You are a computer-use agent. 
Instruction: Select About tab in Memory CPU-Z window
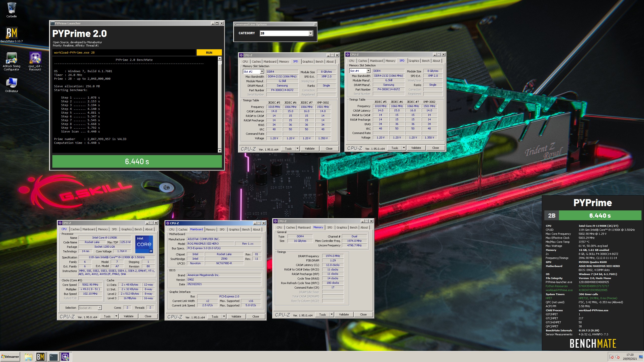click(x=364, y=228)
